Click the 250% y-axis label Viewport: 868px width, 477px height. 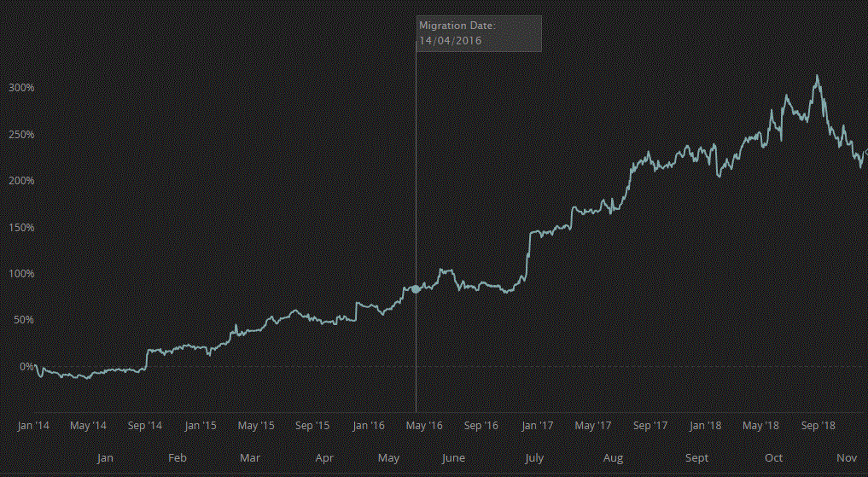(x=21, y=135)
